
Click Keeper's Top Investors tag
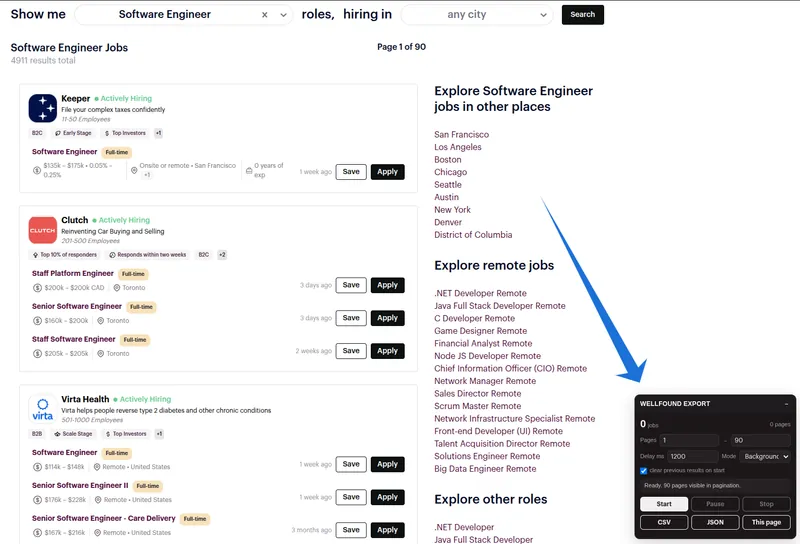click(x=125, y=133)
